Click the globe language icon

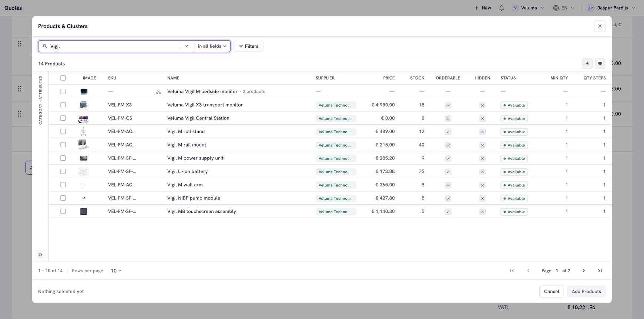(556, 8)
